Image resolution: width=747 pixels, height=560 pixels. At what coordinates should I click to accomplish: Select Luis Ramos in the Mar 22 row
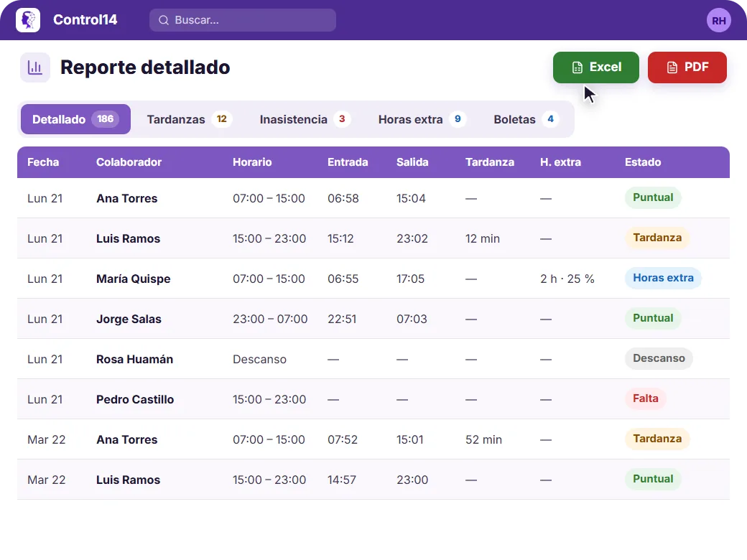coord(128,480)
